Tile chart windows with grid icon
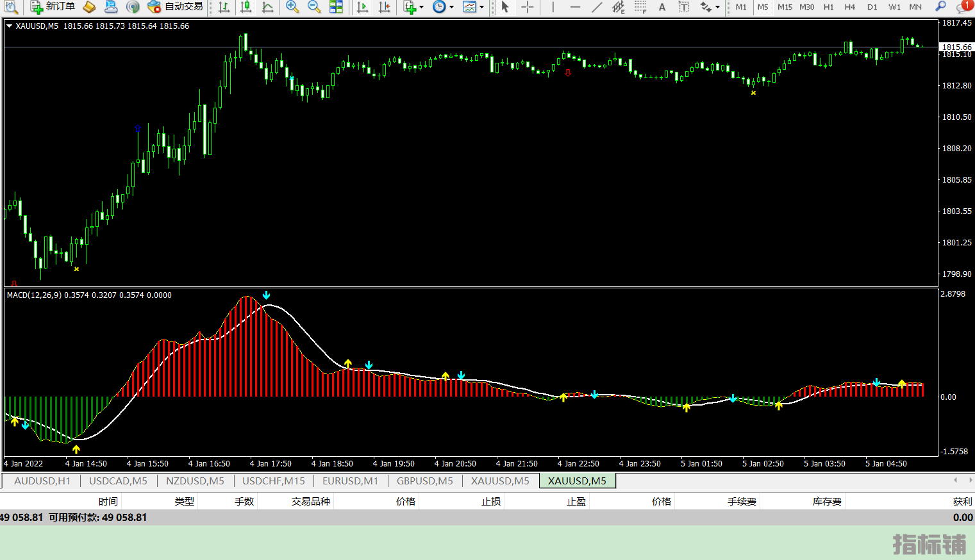 click(x=336, y=7)
